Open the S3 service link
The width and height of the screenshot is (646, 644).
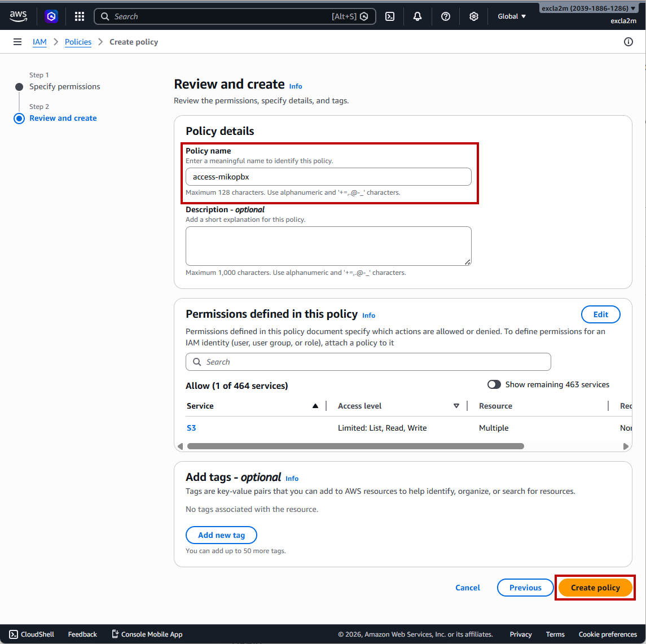click(191, 428)
